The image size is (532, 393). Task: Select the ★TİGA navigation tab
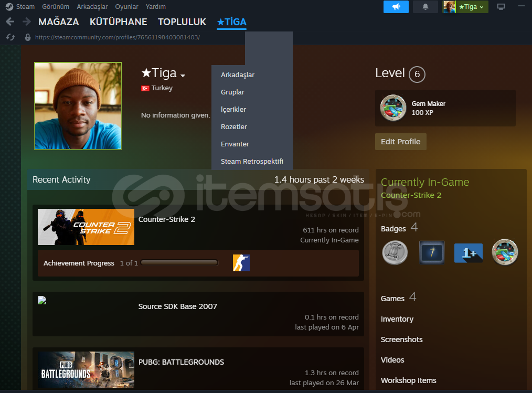[x=232, y=22]
